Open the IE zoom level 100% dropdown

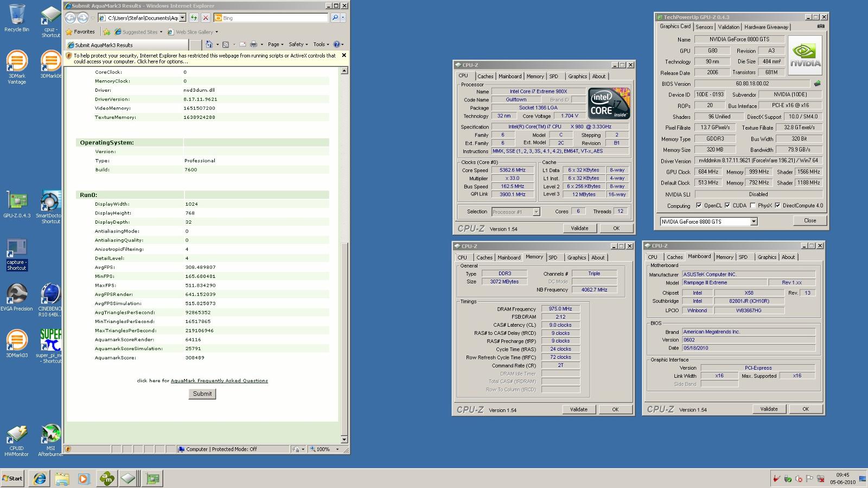337,449
